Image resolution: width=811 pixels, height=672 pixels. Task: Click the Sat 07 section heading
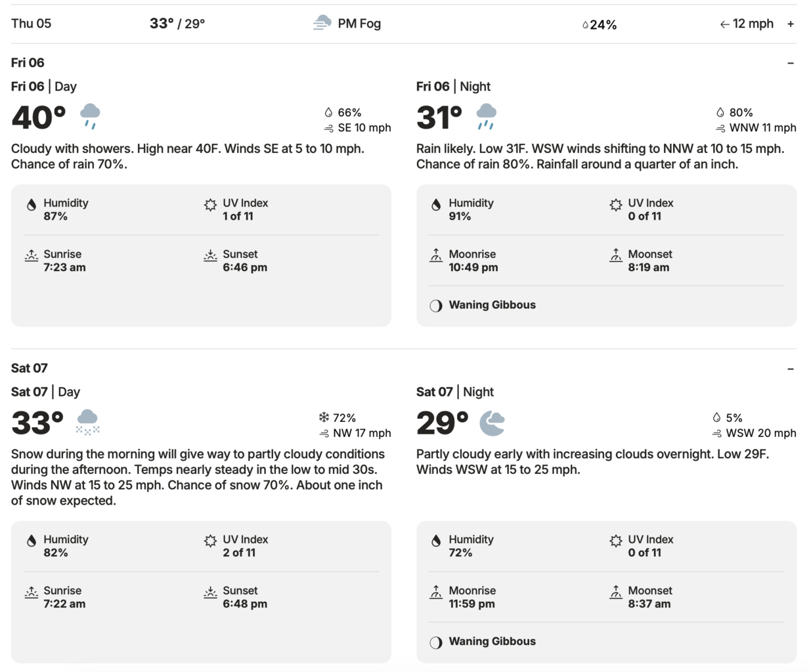click(x=29, y=368)
